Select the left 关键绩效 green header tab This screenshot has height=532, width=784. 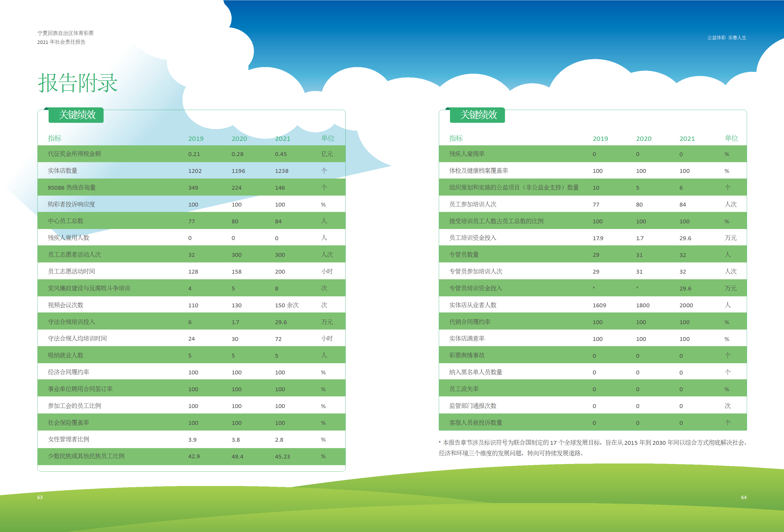pos(77,115)
